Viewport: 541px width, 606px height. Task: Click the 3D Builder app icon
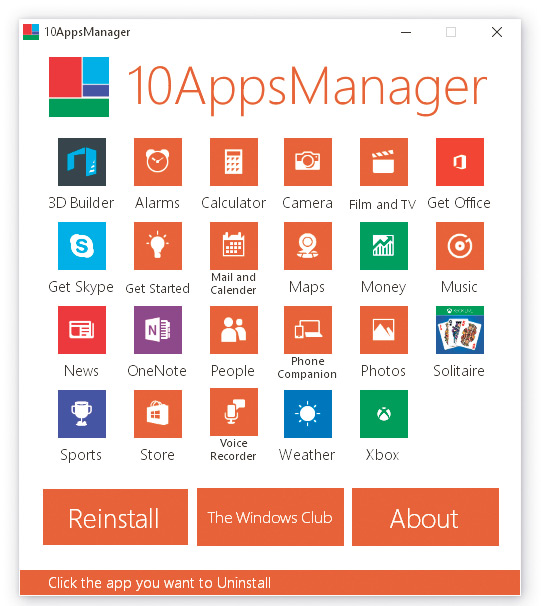click(82, 162)
